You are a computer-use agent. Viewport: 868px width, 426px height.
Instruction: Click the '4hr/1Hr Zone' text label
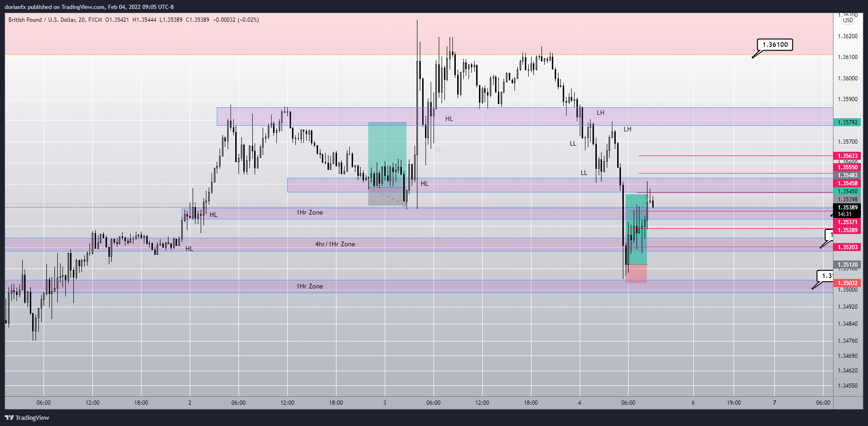(x=335, y=244)
